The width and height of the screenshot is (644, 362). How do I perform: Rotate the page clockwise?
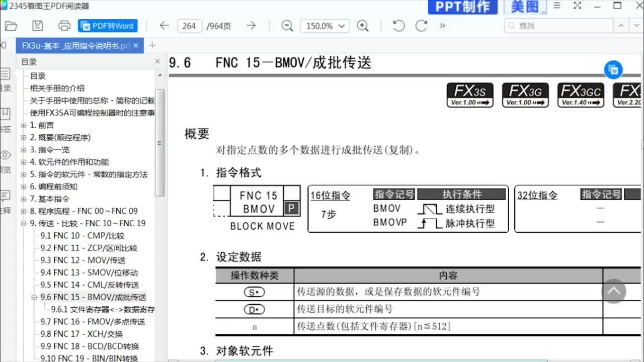(x=421, y=26)
